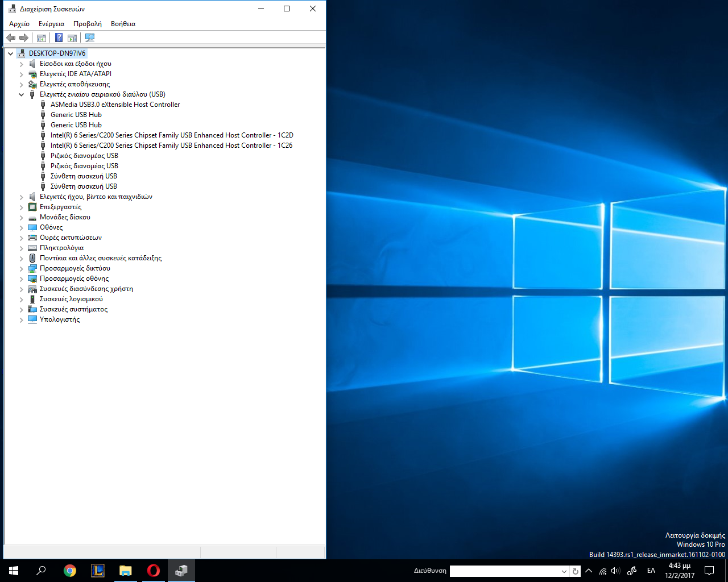
Task: Select ASMedia USB3.0 eXtensible Host Controller
Action: point(115,105)
